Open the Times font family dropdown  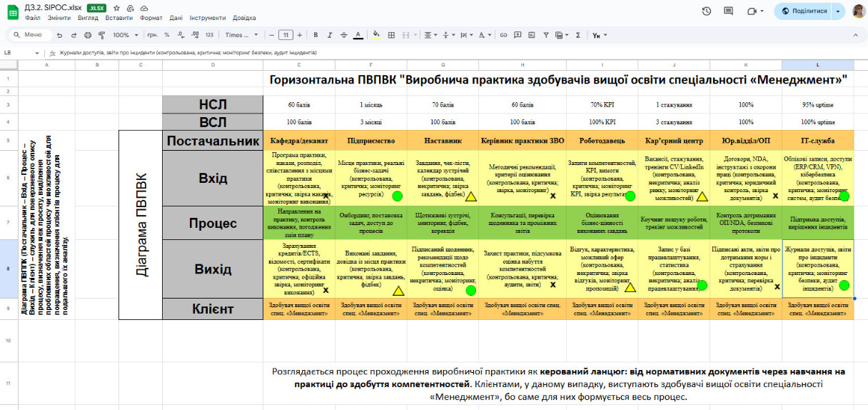(x=241, y=34)
